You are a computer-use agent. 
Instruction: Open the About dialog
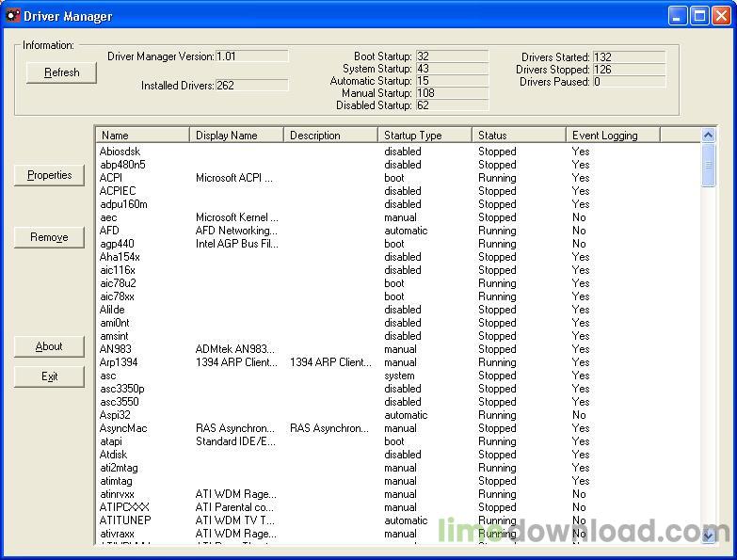(50, 346)
